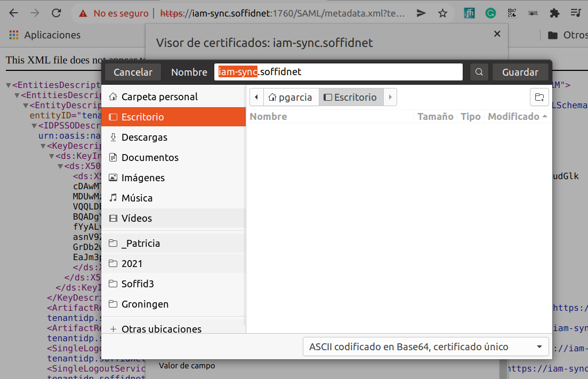Open the extensions puzzle piece menu
The width and height of the screenshot is (588, 379).
tap(554, 13)
